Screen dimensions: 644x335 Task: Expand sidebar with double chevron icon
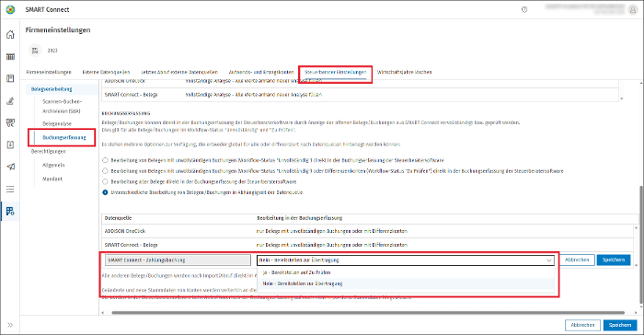(10, 325)
